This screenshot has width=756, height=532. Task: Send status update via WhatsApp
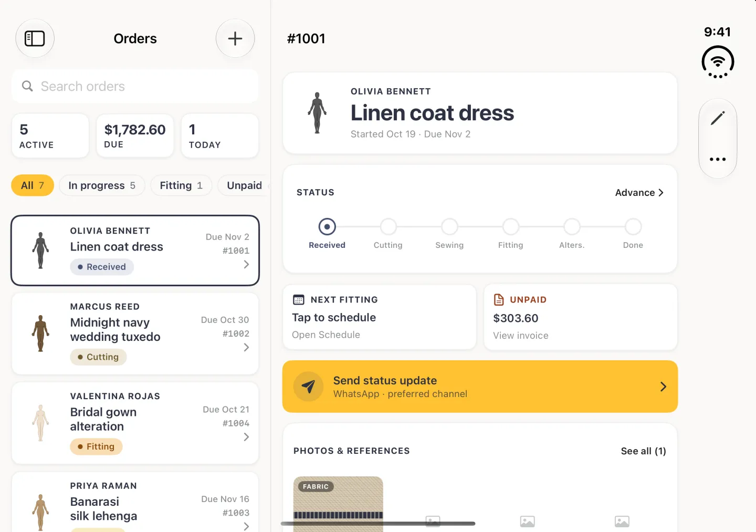480,387
